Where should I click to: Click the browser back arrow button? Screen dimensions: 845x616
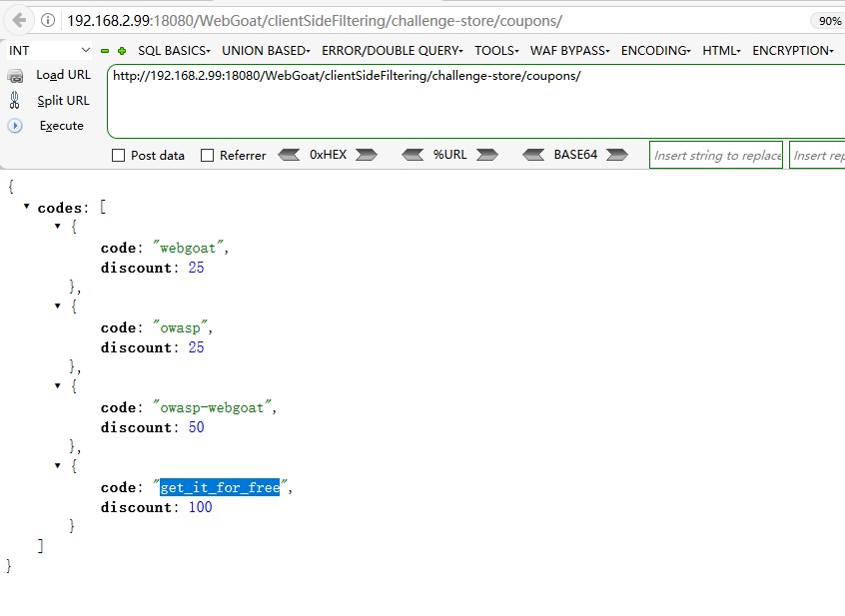point(19,20)
